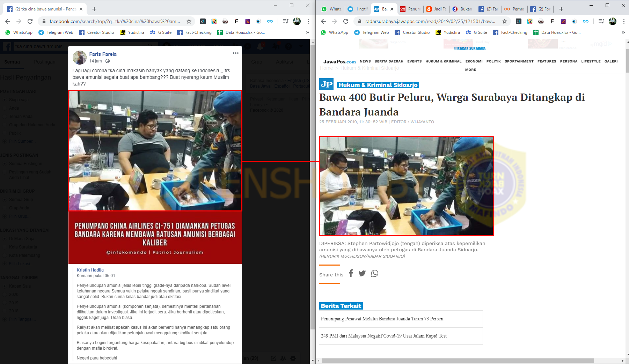Open LIFESTYLE in JawaPos navigation
Image resolution: width=629 pixels, height=364 pixels.
coord(591,61)
